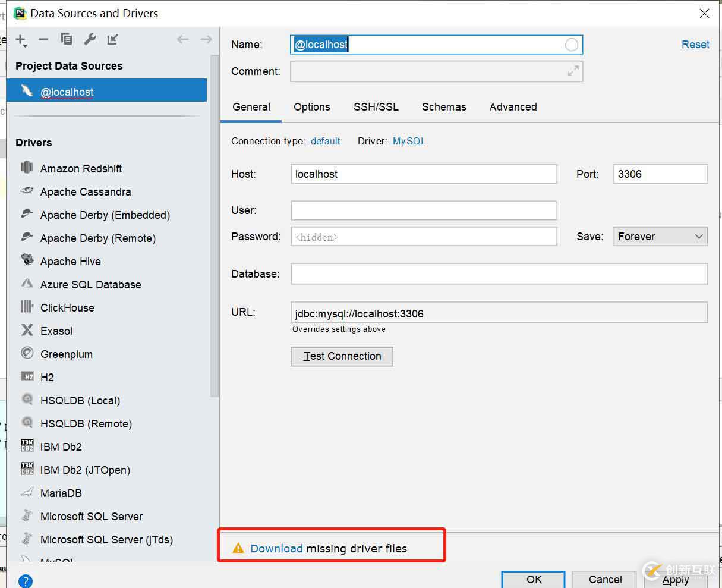Open the Save password dropdown
Viewport: 722px width, 588px height.
tap(660, 237)
